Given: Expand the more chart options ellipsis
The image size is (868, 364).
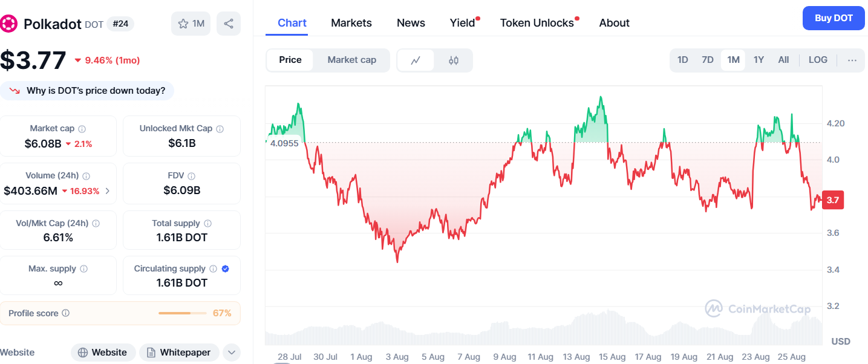Looking at the screenshot, I should coord(852,60).
